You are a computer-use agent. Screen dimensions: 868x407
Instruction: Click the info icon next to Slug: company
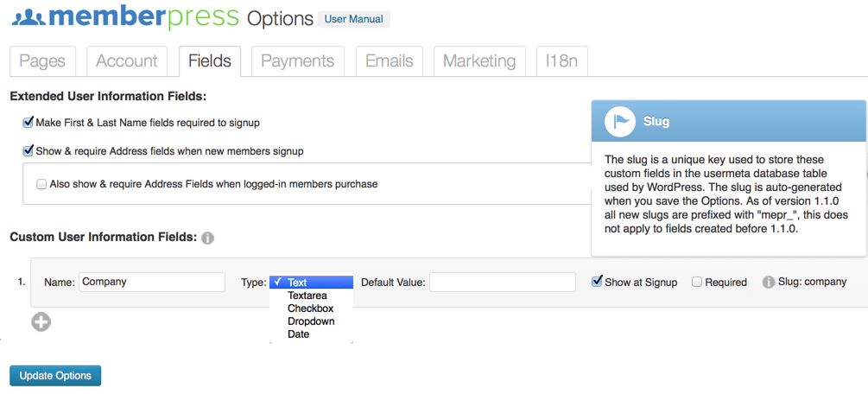pyautogui.click(x=769, y=283)
